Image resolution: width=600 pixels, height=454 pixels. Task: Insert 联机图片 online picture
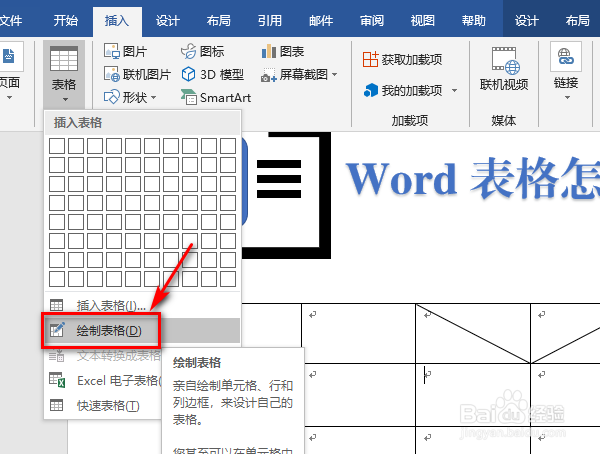tap(137, 74)
